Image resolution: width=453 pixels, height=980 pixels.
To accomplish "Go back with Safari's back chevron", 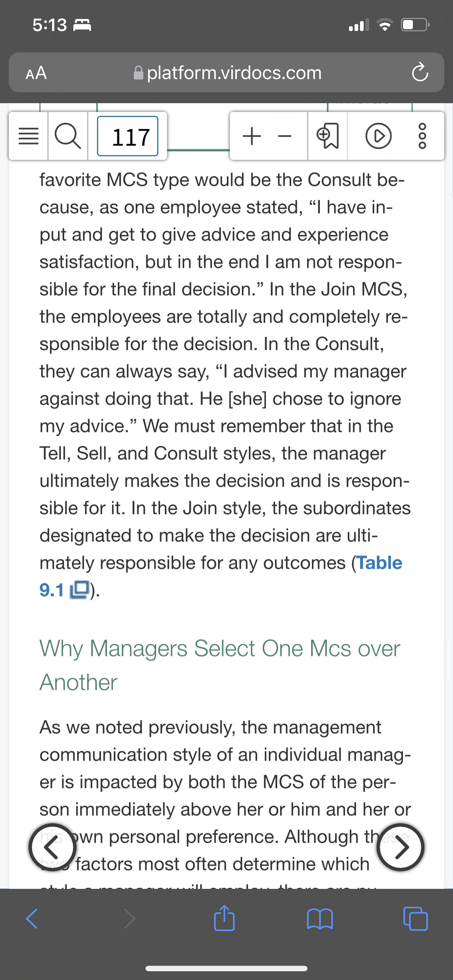I will [32, 919].
